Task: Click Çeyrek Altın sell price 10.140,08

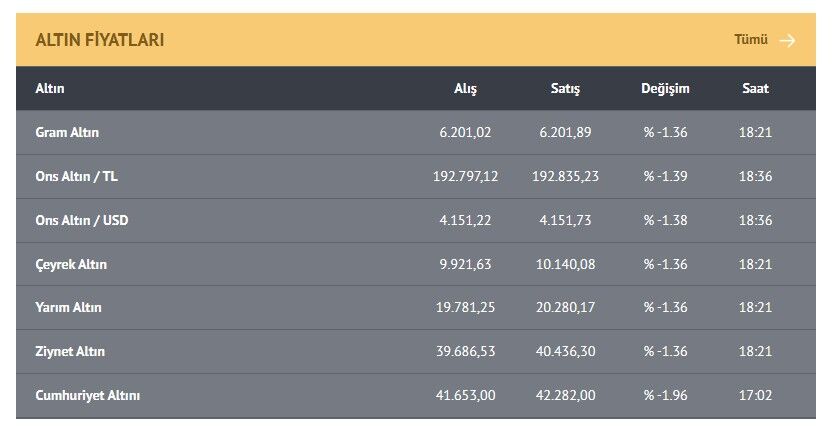Action: (x=565, y=264)
